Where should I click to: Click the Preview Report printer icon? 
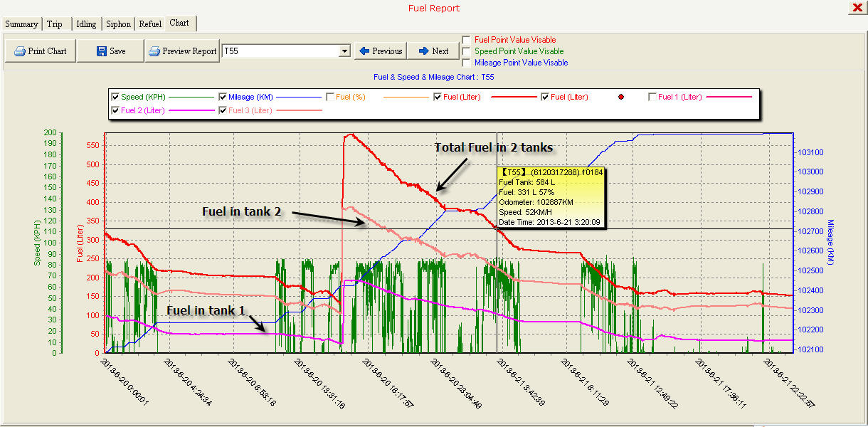(x=154, y=51)
